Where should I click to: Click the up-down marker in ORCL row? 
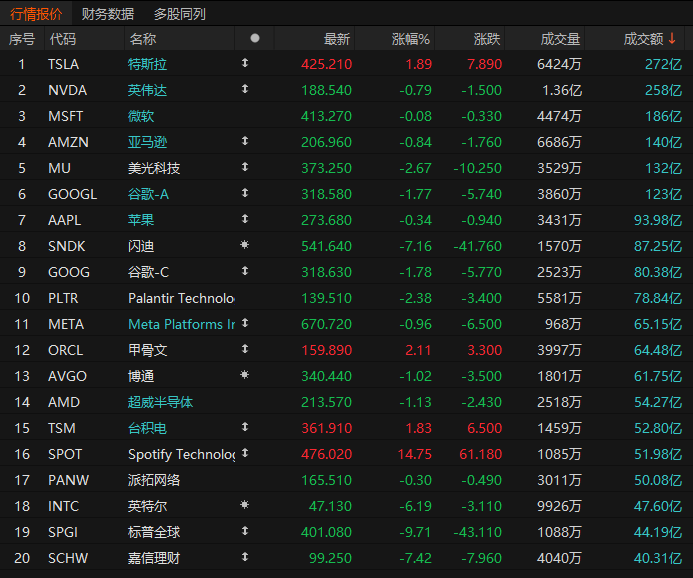tap(245, 349)
